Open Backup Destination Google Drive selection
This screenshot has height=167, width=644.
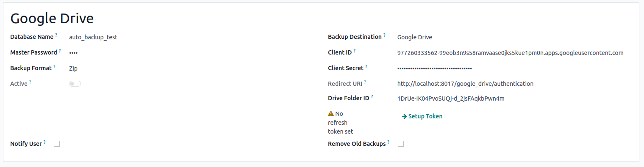[513, 37]
